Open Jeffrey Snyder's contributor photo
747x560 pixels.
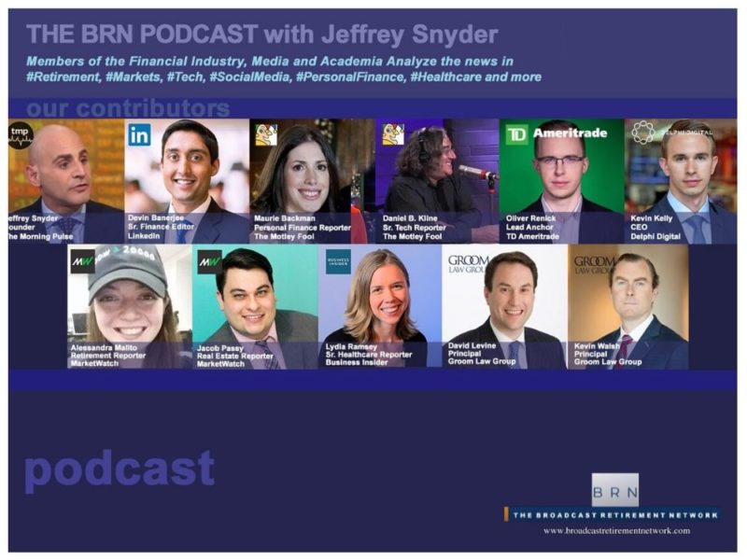coord(66,181)
